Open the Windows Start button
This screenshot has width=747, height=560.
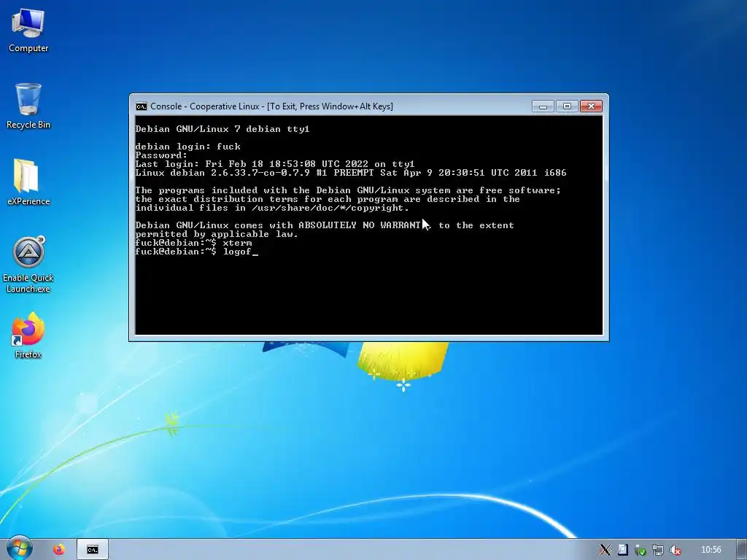pos(18,549)
